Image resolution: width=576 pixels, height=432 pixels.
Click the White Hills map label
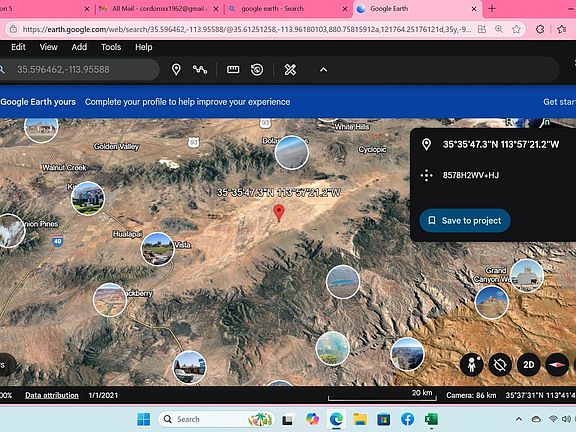tap(352, 127)
